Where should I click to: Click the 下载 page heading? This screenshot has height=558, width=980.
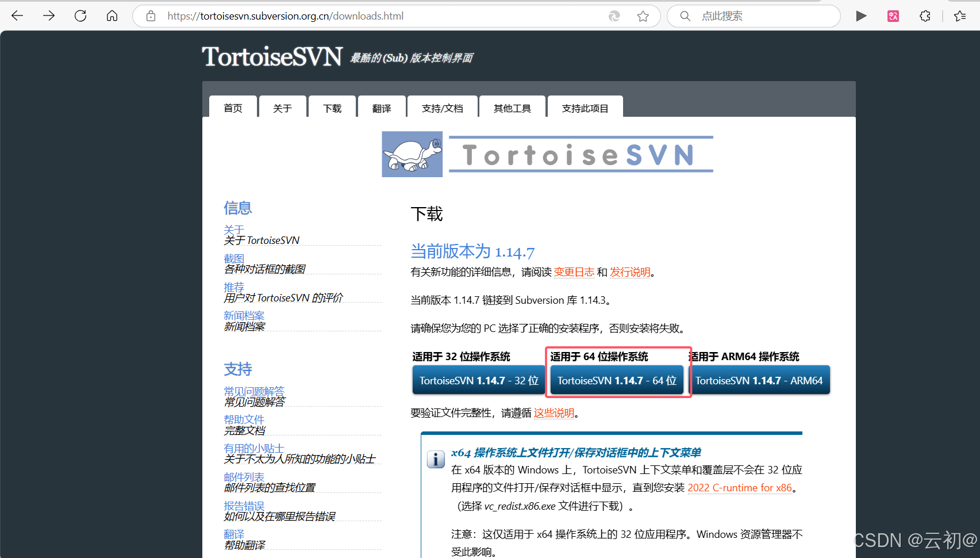(426, 214)
